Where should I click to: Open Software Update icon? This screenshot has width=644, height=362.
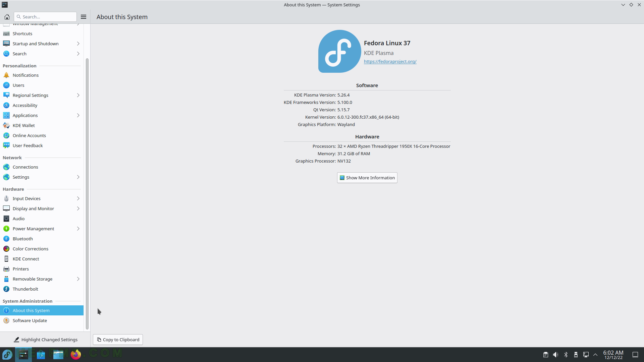[6, 320]
